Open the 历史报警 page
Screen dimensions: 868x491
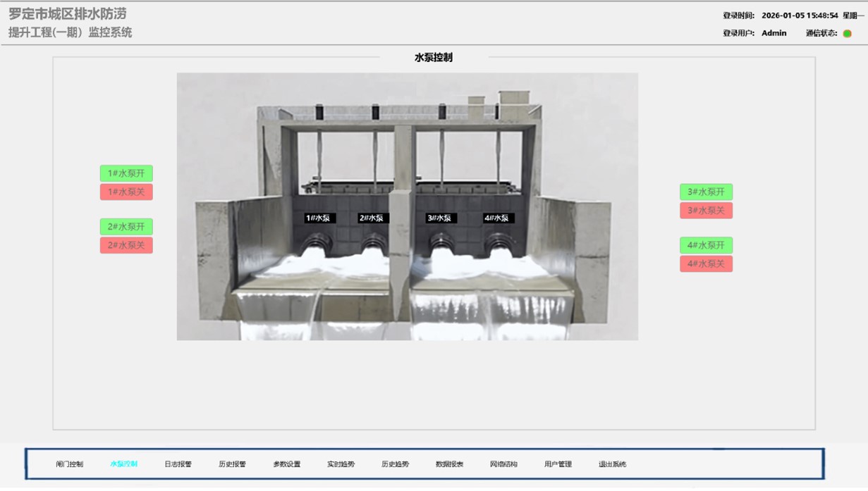(233, 464)
